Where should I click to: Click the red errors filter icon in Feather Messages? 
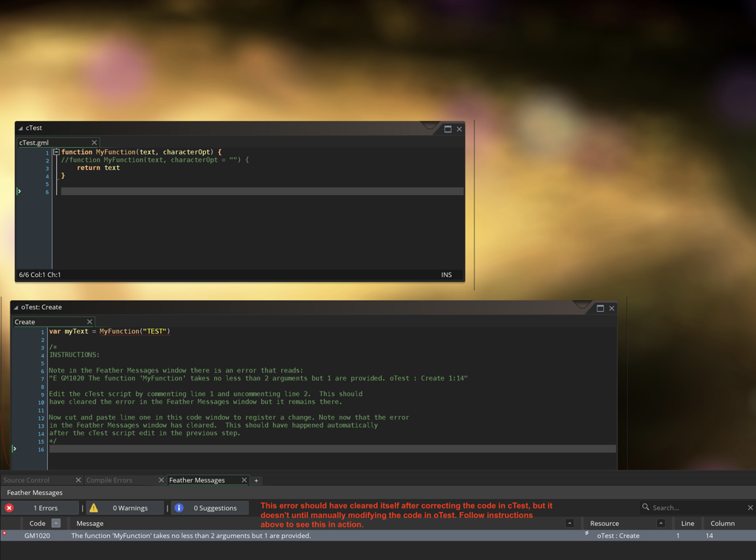tap(10, 508)
